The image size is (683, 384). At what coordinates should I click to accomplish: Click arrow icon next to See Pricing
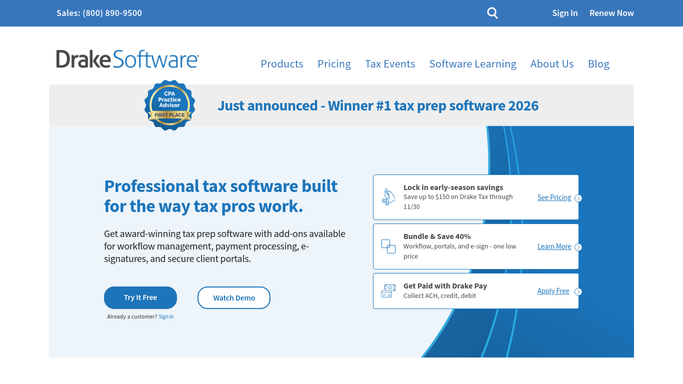point(578,198)
